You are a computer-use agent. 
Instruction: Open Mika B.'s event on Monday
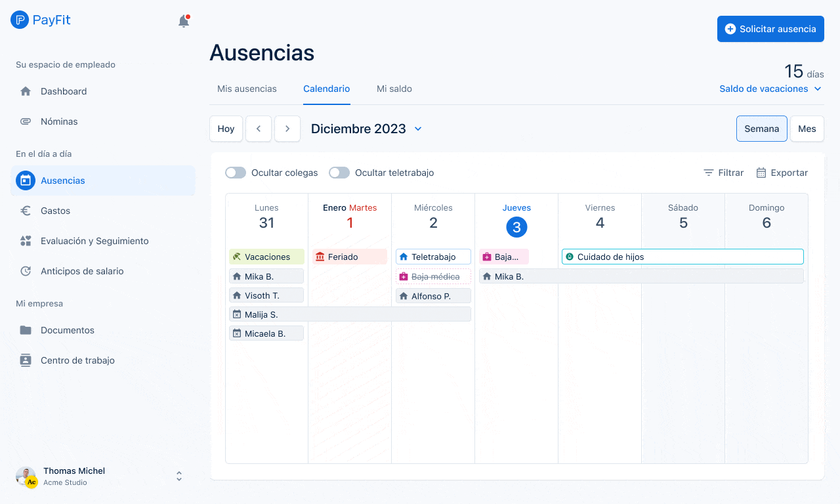pos(266,276)
